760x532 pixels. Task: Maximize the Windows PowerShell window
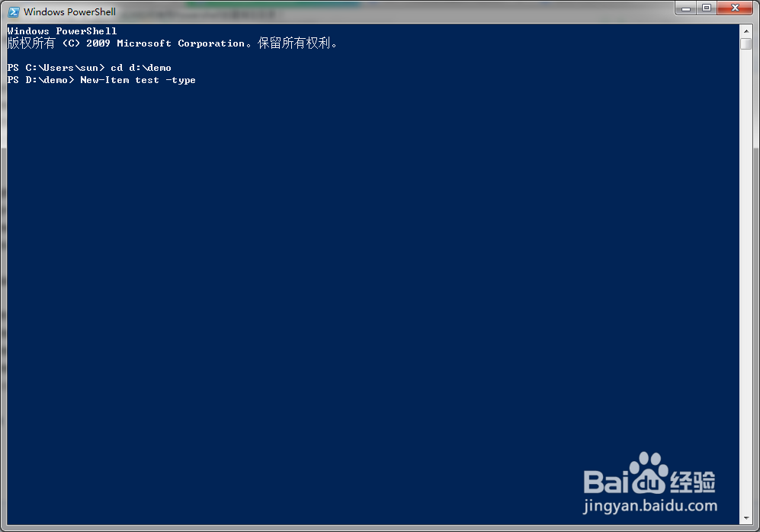707,8
